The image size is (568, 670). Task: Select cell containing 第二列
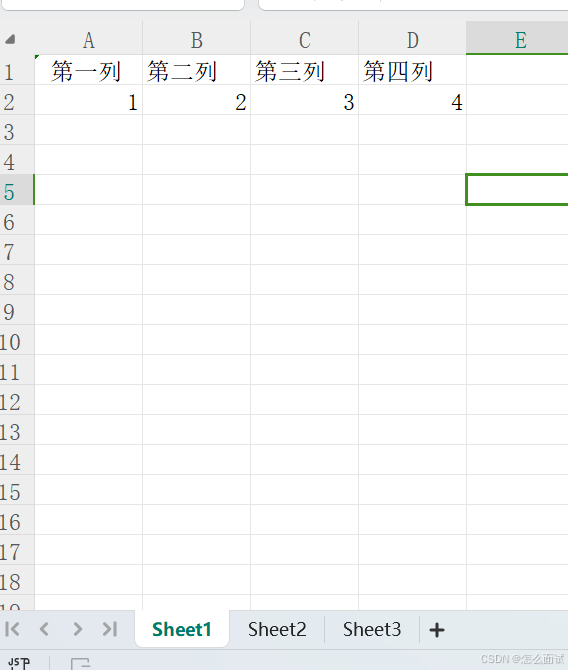[197, 70]
